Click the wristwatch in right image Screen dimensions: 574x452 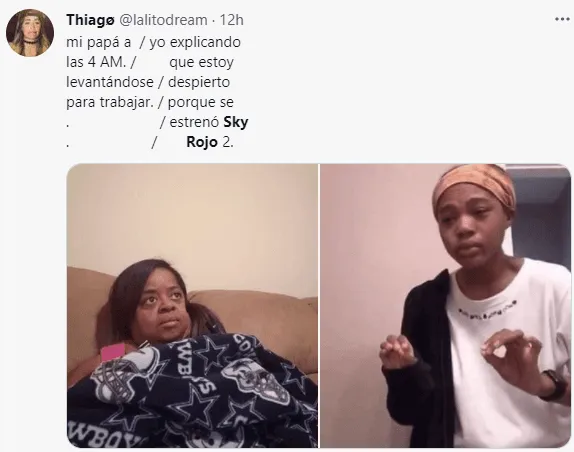(x=553, y=385)
